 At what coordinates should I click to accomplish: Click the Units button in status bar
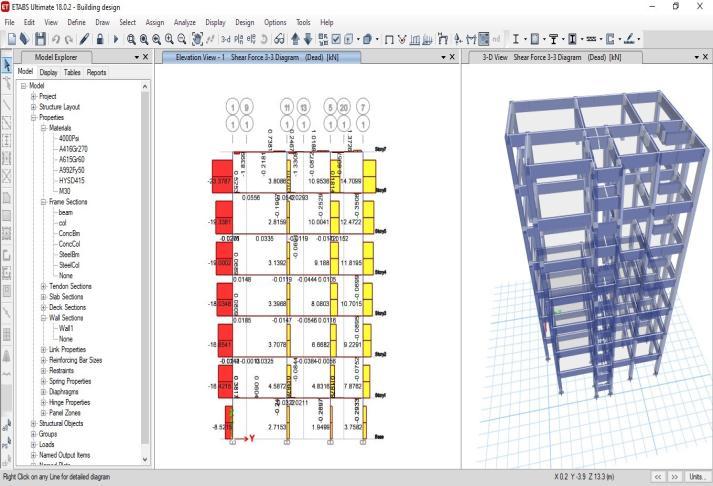pos(698,476)
